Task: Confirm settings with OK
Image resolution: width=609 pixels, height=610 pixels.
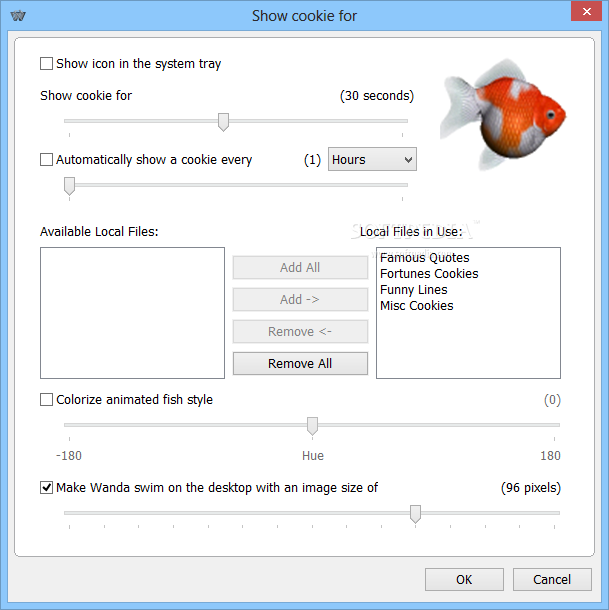Action: (464, 580)
